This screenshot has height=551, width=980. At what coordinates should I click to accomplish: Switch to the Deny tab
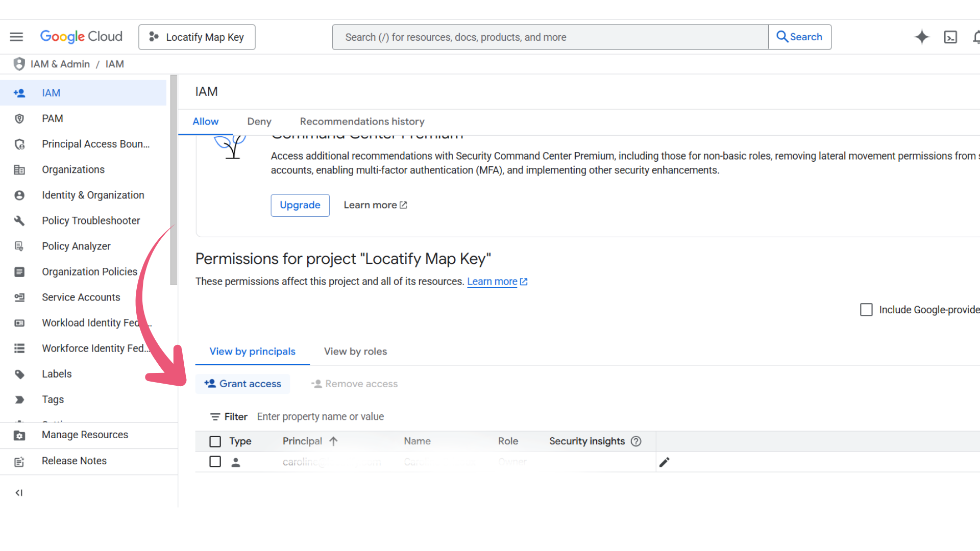(x=259, y=121)
